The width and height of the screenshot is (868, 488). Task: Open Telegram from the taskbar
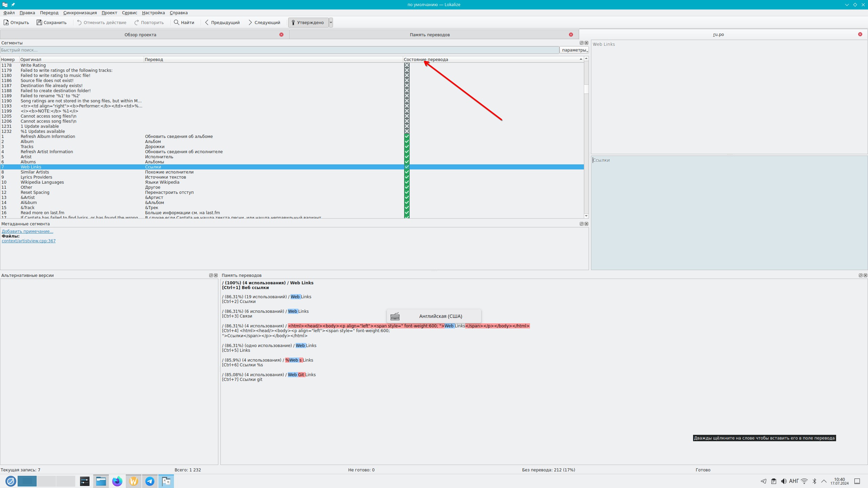150,481
